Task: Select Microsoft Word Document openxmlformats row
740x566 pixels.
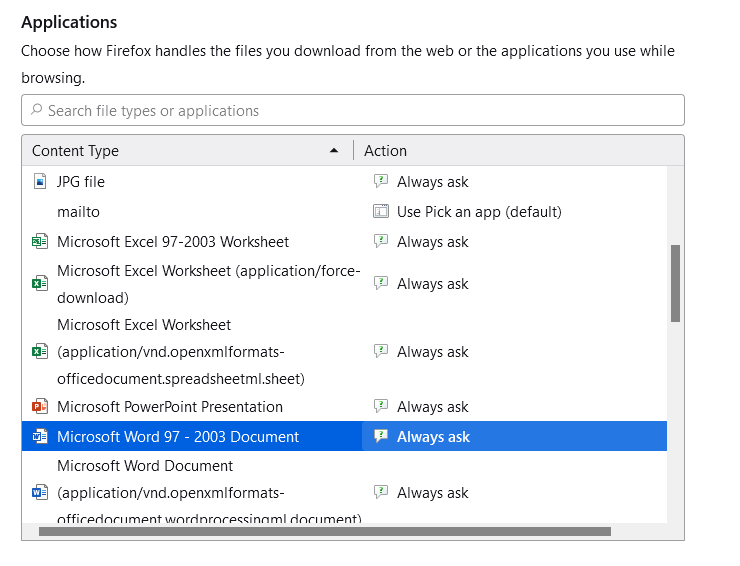Action: (x=344, y=487)
